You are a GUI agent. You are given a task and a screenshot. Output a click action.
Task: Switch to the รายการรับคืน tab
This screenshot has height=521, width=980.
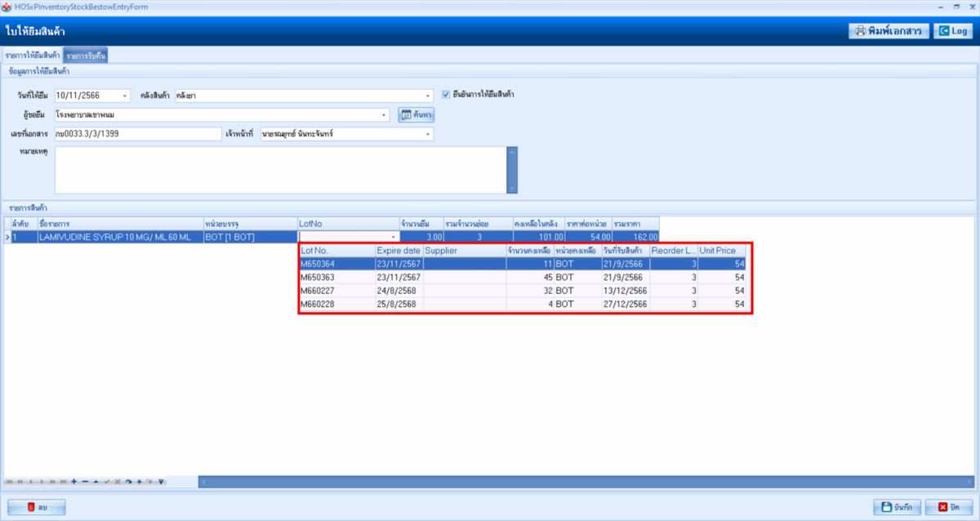[87, 56]
